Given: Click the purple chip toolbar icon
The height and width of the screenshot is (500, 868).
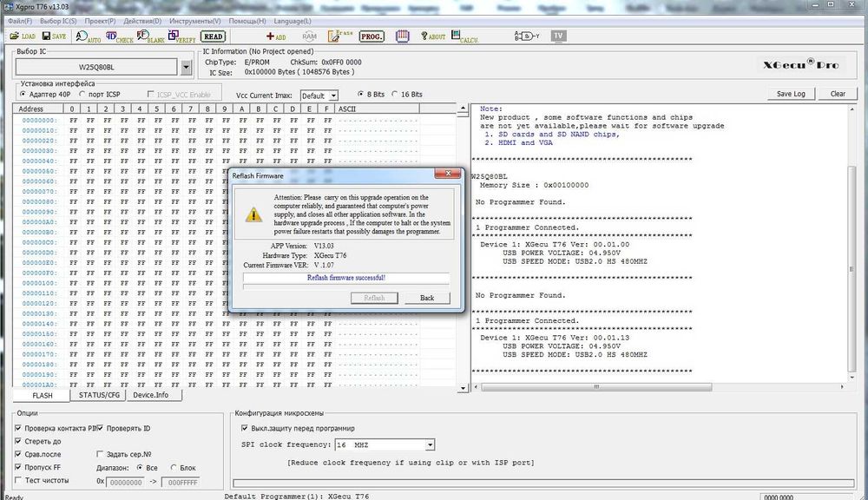Looking at the screenshot, I should pyautogui.click(x=403, y=36).
